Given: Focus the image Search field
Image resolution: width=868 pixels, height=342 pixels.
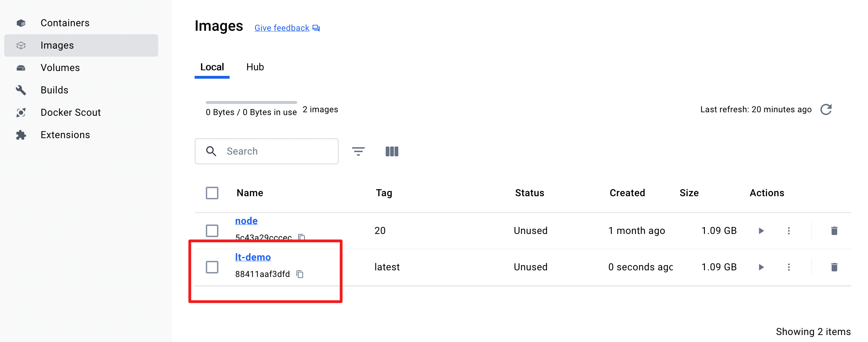Looking at the screenshot, I should (x=267, y=151).
